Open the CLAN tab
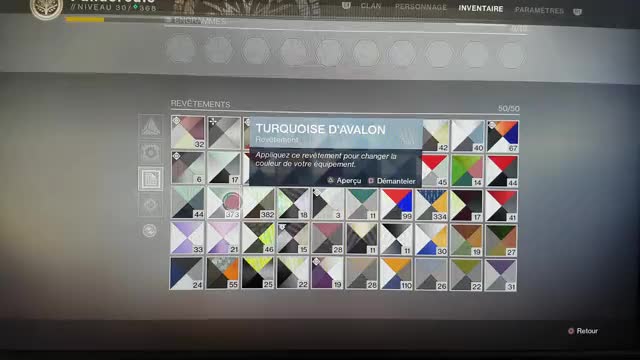This screenshot has height=360, width=640. click(371, 6)
